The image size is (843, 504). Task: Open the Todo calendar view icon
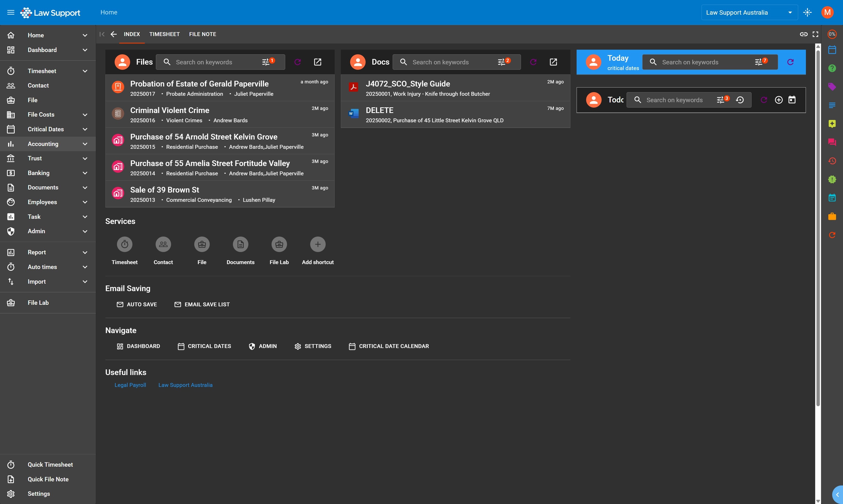[x=792, y=100]
